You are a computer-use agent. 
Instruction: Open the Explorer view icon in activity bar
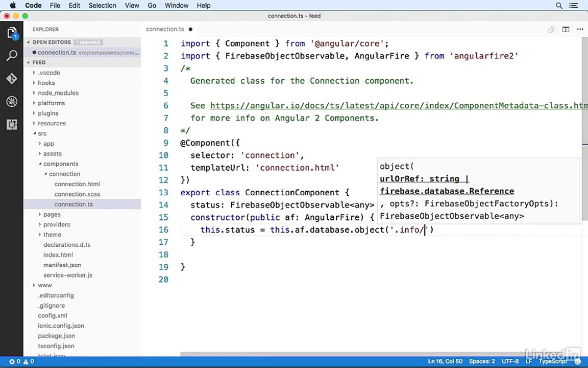(12, 33)
